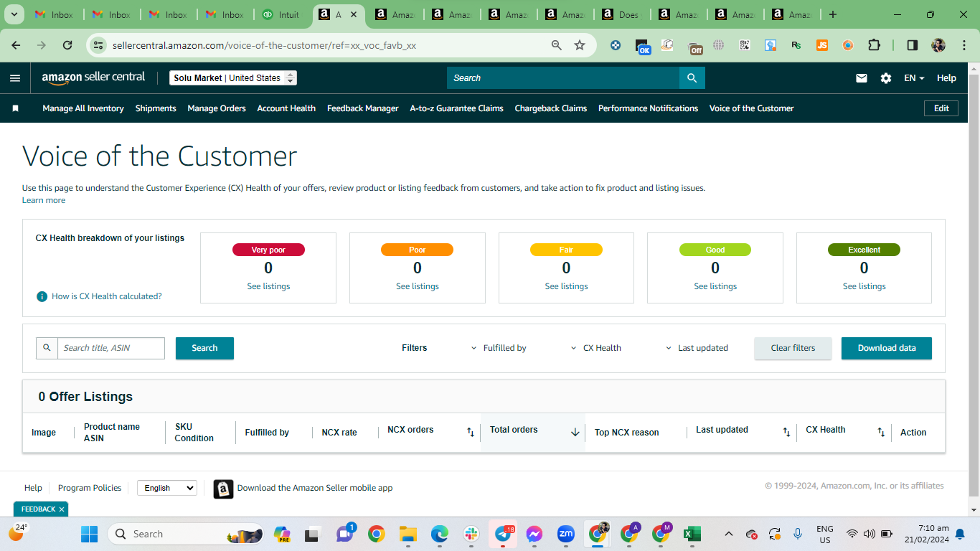Sort the table by NCX orders
980x551 pixels.
pos(471,432)
